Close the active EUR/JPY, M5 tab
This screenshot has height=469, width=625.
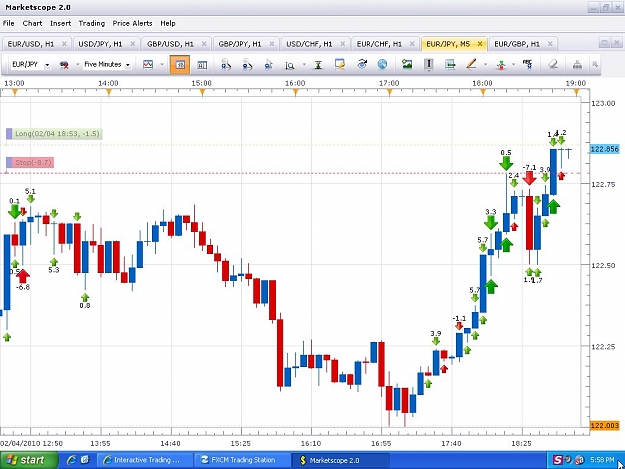coord(480,44)
